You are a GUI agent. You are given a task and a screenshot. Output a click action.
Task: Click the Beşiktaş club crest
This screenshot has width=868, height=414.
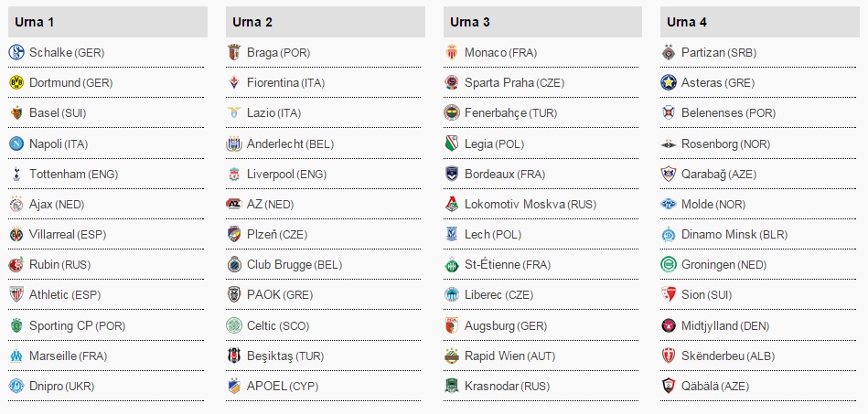[233, 356]
